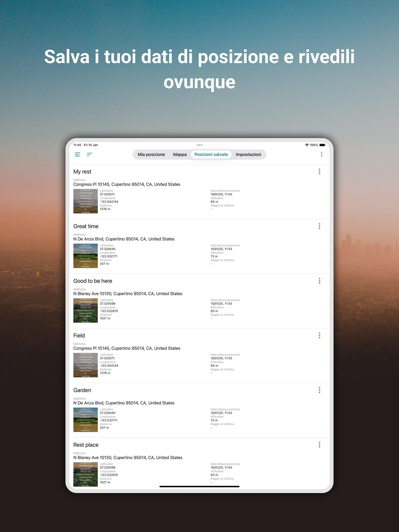Click Rest place distance 1027 m

105,482
